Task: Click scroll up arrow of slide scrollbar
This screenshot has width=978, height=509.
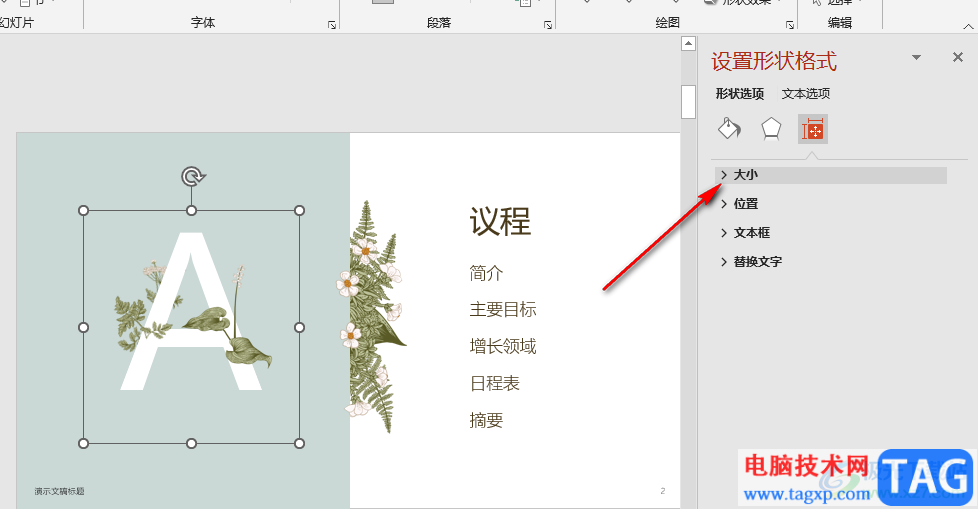Action: tap(688, 44)
